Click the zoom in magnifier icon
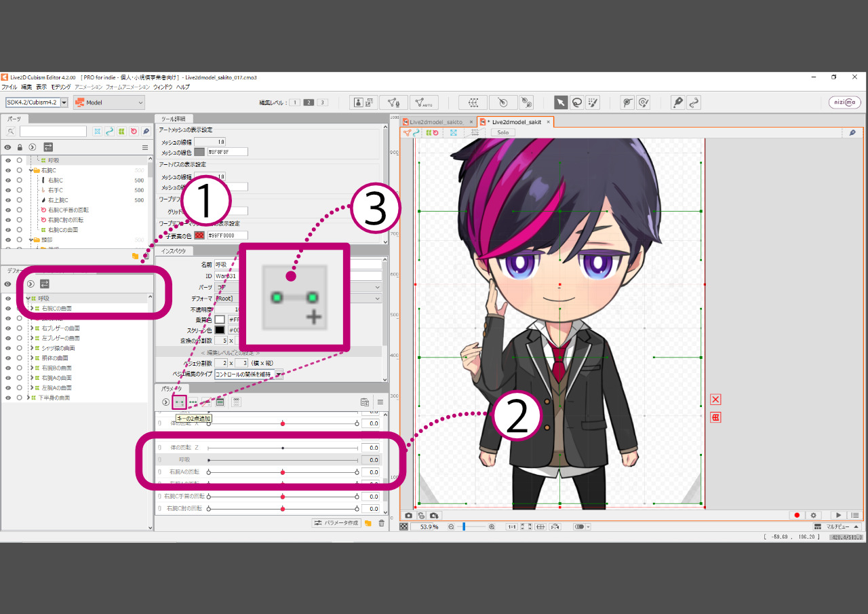The image size is (868, 614). point(492,526)
